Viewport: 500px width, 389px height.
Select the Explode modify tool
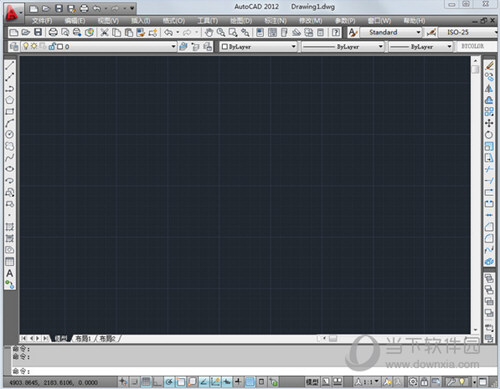(x=489, y=262)
